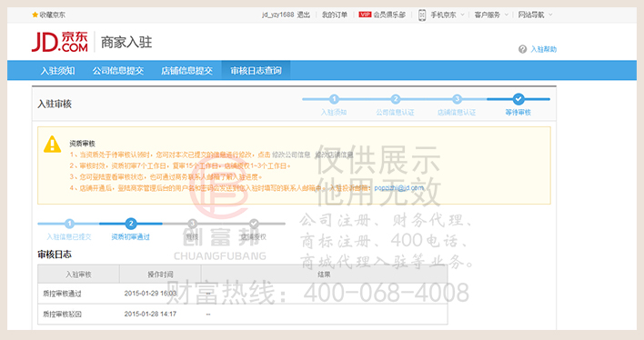This screenshot has width=644, height=340.
Task: Open the 入驻须知 navigation tab
Action: pyautogui.click(x=57, y=71)
